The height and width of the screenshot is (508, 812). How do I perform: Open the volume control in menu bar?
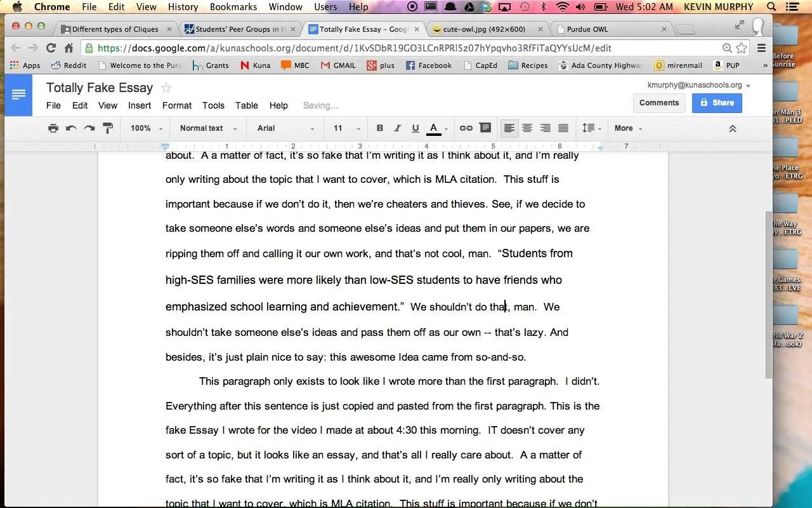click(x=581, y=7)
